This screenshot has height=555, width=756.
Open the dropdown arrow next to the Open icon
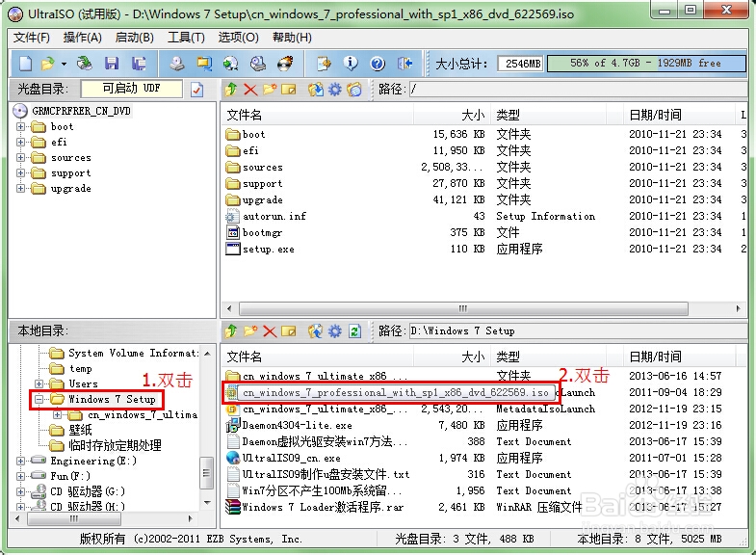pos(64,64)
